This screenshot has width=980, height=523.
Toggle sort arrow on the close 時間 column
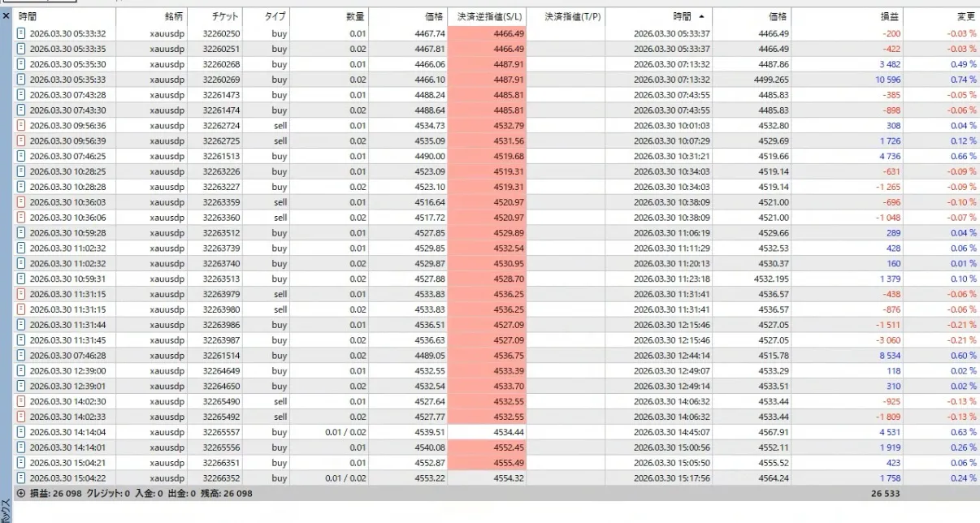pyautogui.click(x=701, y=16)
